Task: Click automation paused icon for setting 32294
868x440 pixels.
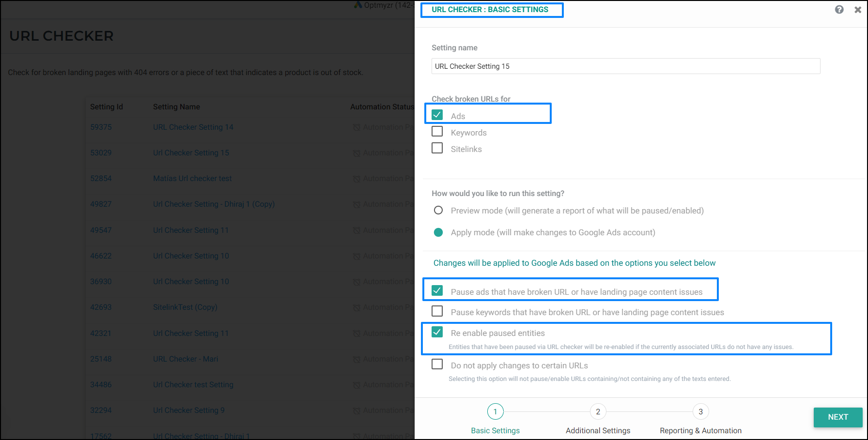Action: [356, 410]
